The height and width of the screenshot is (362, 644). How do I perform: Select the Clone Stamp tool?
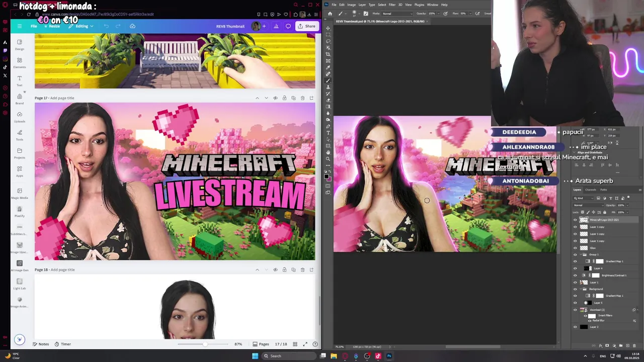tap(329, 87)
